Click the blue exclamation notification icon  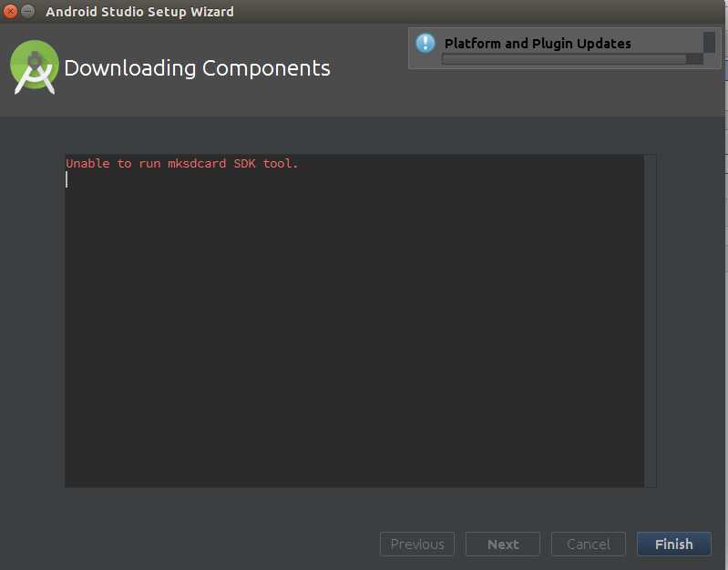click(x=426, y=43)
